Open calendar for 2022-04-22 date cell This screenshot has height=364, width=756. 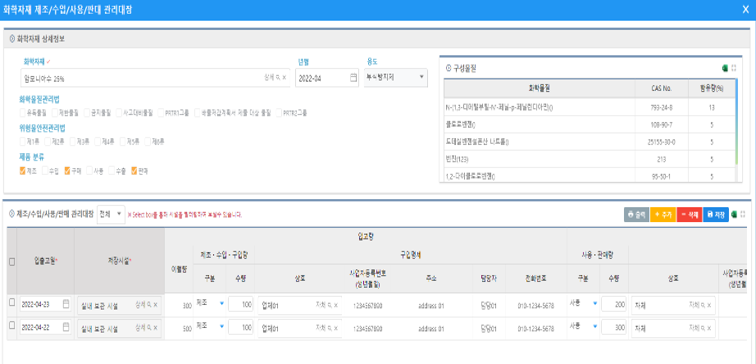66,328
